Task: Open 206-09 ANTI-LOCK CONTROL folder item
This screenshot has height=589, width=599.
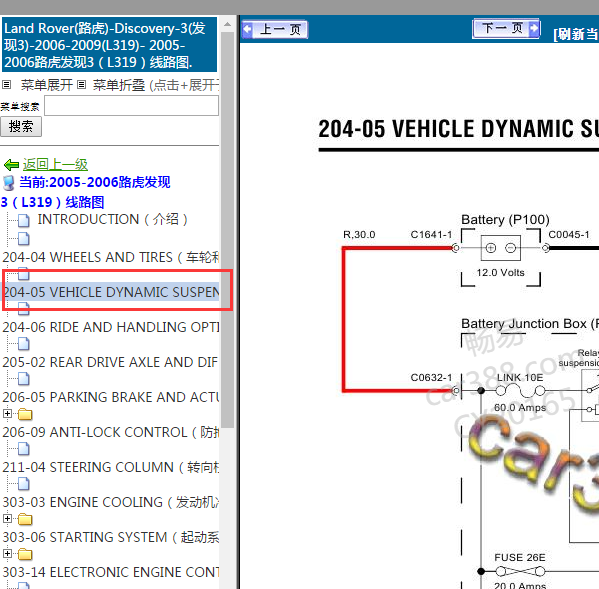Action: [110, 432]
